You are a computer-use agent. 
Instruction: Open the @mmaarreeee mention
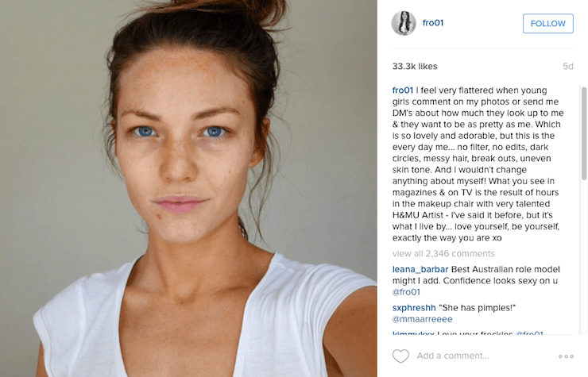422,319
